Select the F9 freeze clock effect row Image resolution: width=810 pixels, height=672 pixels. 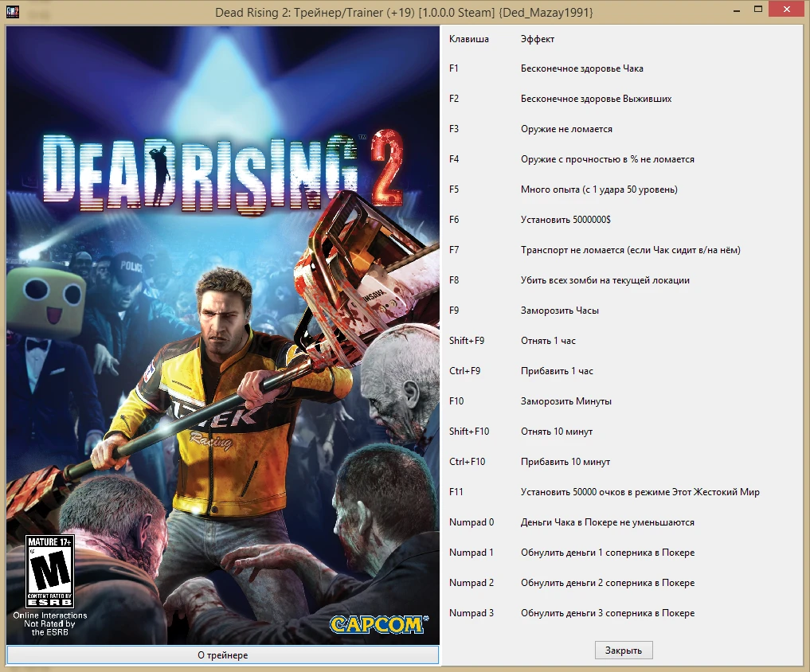[x=558, y=310]
